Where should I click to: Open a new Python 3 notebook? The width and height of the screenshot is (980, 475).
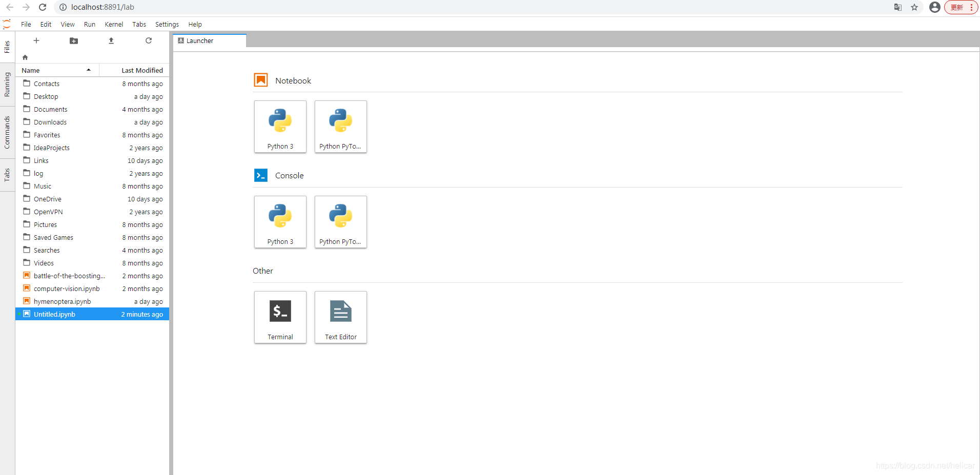click(x=280, y=127)
